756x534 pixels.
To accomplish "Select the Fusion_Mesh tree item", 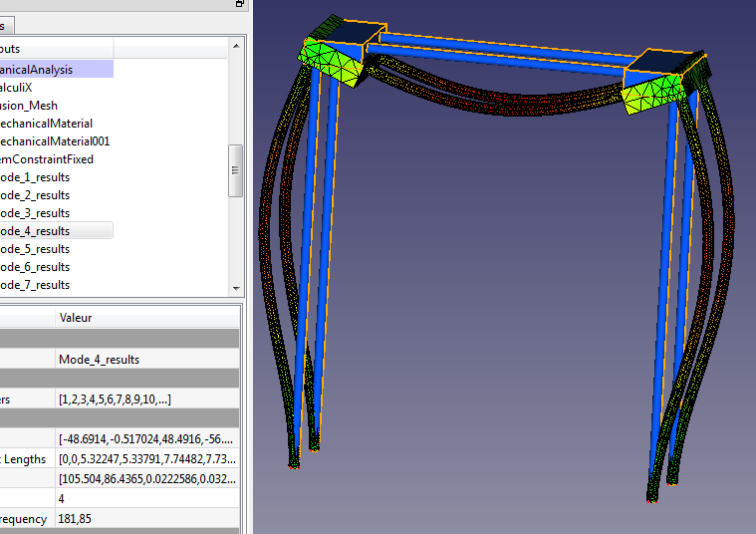I will [29, 106].
